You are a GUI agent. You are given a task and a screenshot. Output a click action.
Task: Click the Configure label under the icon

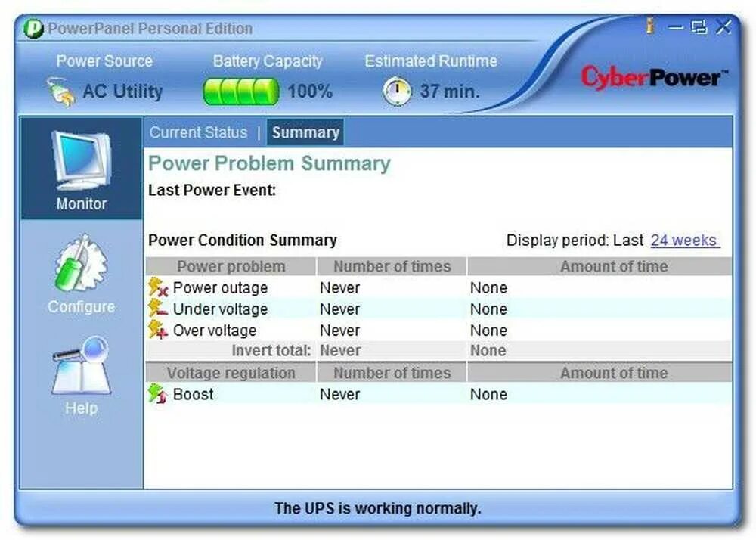pyautogui.click(x=81, y=306)
